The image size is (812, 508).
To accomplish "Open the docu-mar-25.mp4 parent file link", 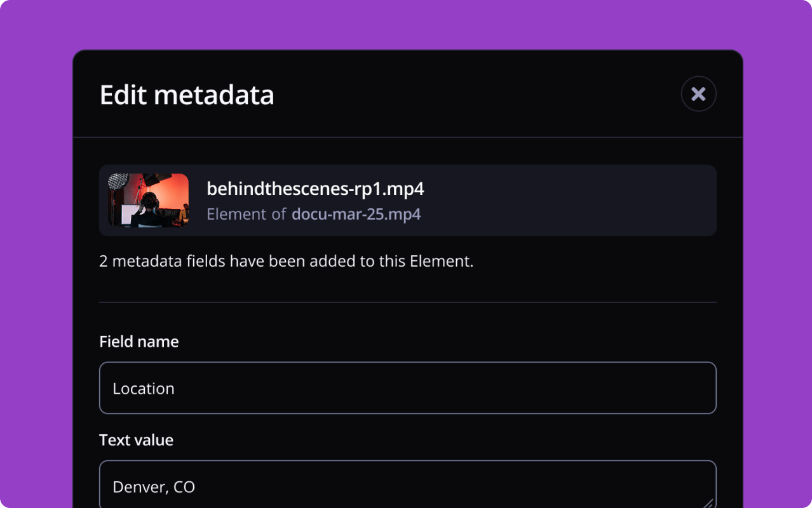I will (x=356, y=214).
